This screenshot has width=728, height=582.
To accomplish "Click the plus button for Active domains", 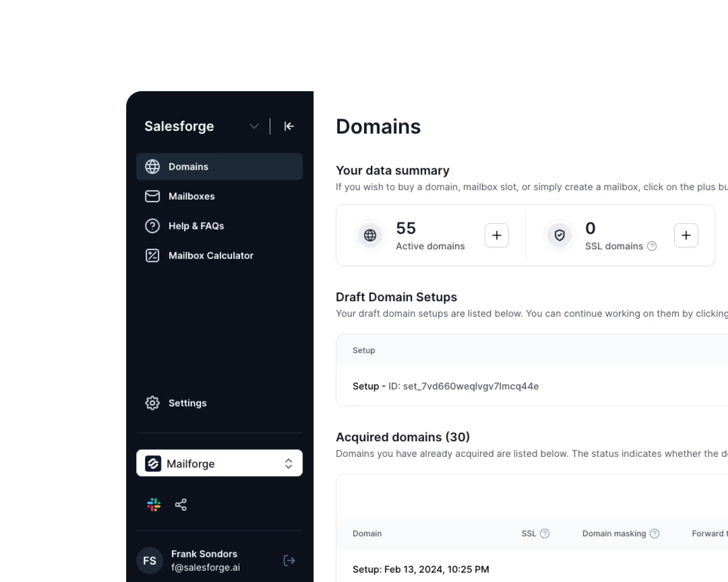I will pos(496,235).
